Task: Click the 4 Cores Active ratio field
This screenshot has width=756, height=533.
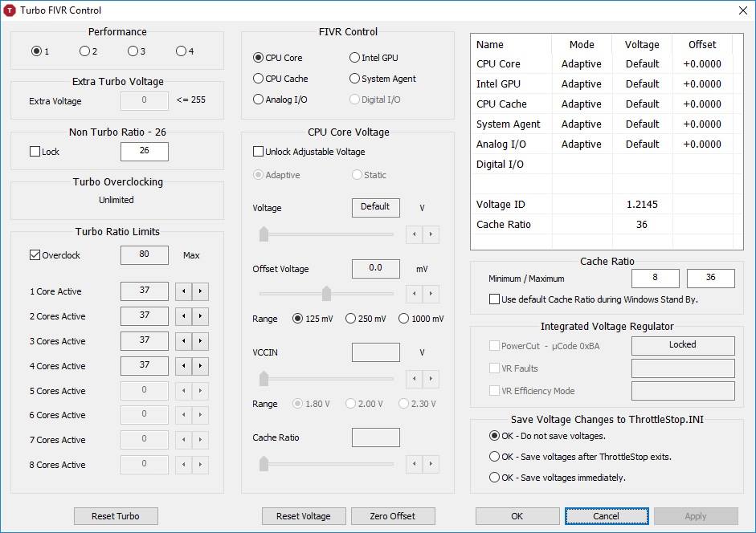Action: (x=144, y=366)
